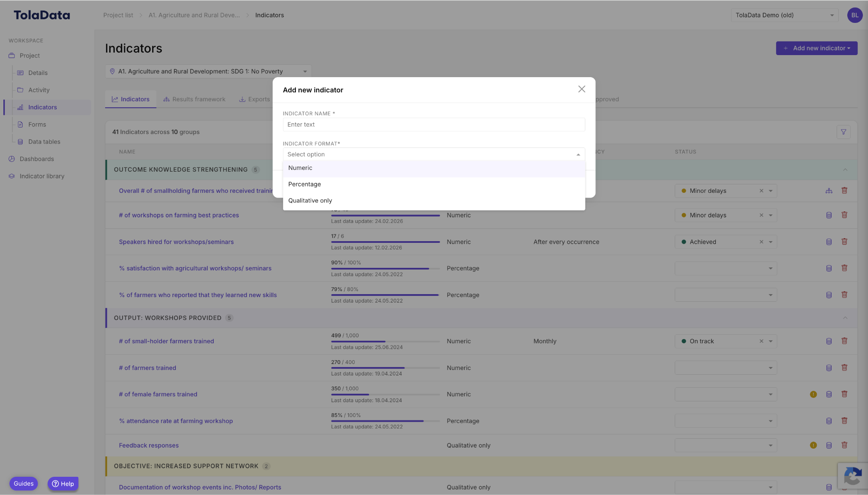The width and height of the screenshot is (868, 495).
Task: Click Add new indicator button
Action: pos(816,48)
